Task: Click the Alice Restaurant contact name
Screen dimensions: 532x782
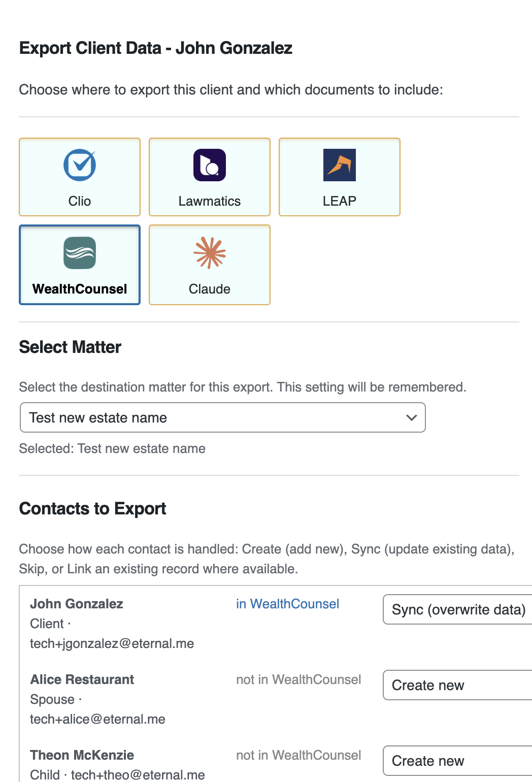Action: coord(82,679)
